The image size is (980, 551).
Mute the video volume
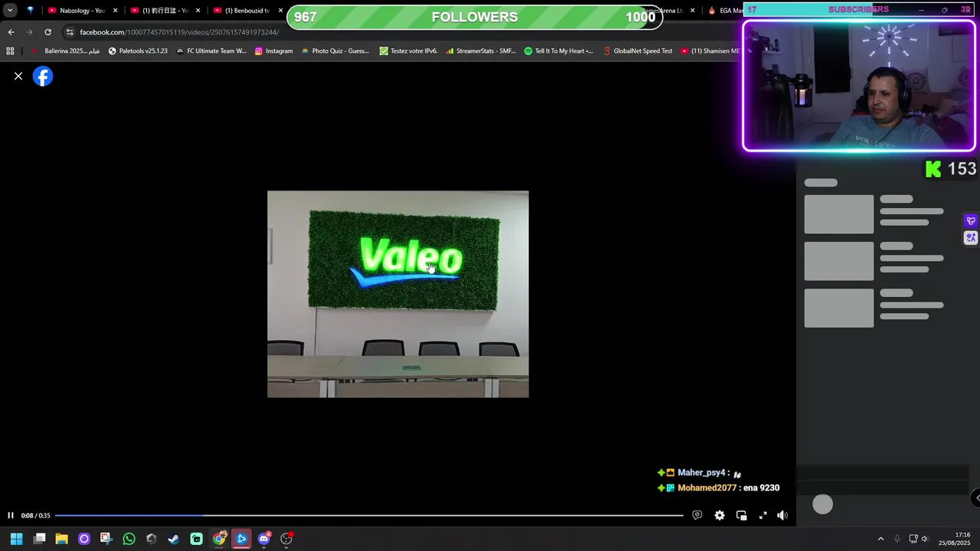[x=782, y=515]
